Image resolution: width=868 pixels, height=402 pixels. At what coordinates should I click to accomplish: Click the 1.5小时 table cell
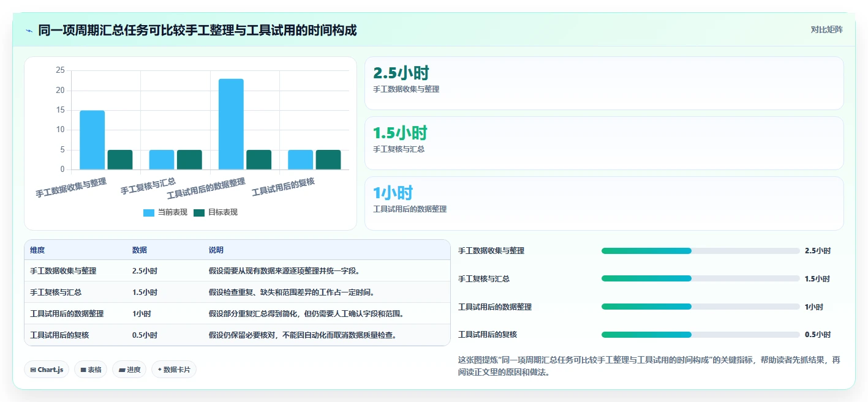(x=145, y=292)
